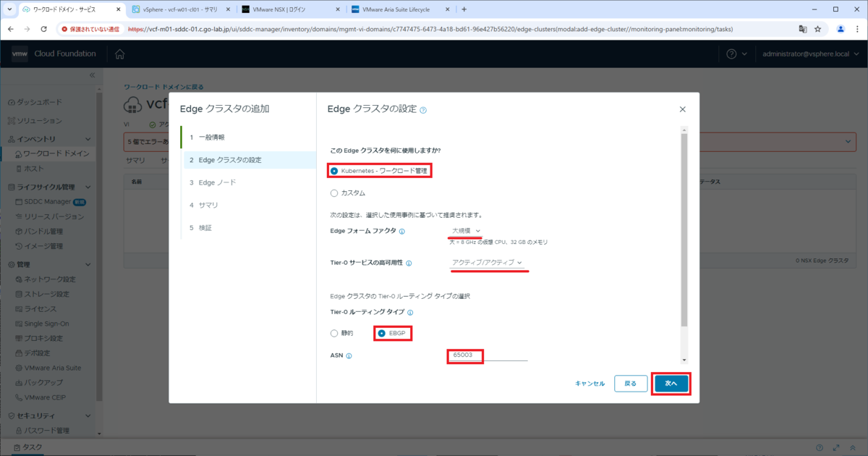Open バックアップ in the sidebar
Viewport: 868px width, 456px height.
(43, 382)
